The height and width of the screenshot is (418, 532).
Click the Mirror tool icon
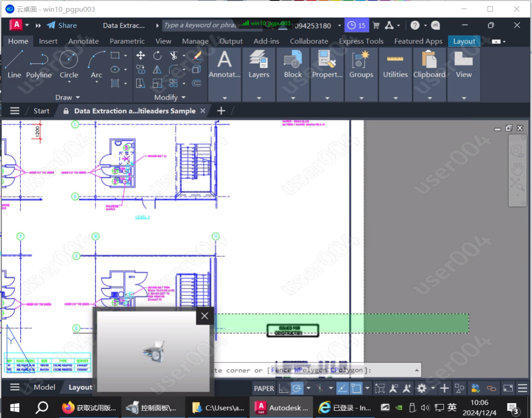(157, 70)
